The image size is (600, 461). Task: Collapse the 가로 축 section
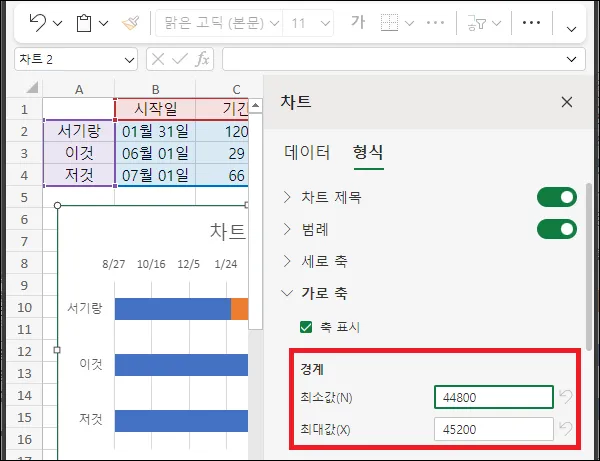(x=287, y=293)
